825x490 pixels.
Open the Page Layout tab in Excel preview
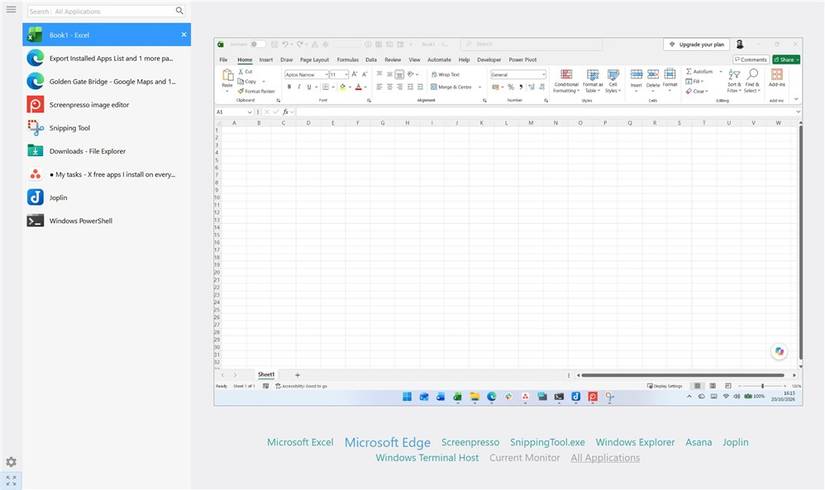point(314,59)
